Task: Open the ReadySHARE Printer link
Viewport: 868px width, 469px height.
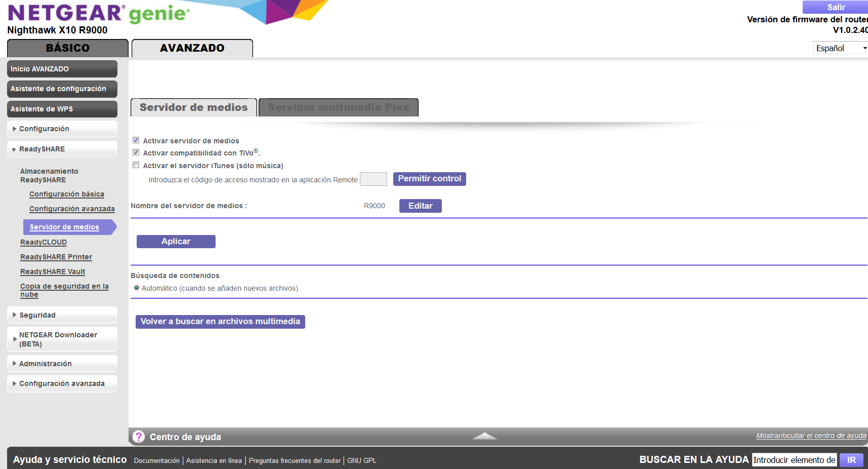Action: 56,257
